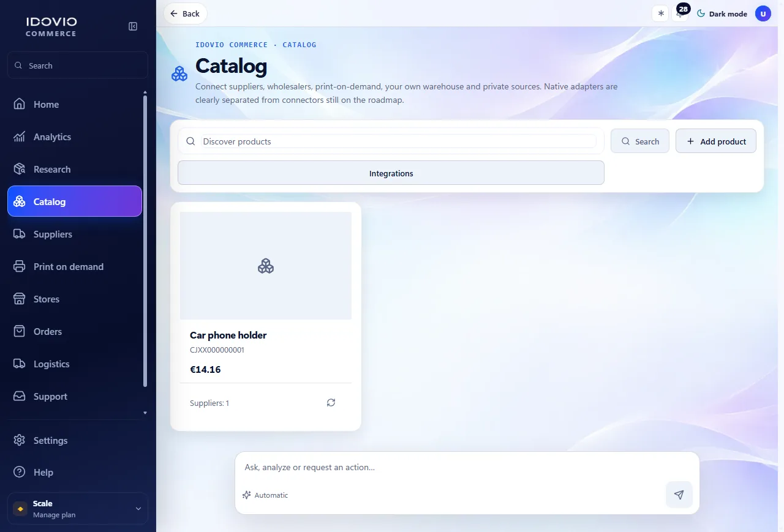This screenshot has width=784, height=532.
Task: Open the Car phone holder product thumbnail
Action: tap(266, 266)
